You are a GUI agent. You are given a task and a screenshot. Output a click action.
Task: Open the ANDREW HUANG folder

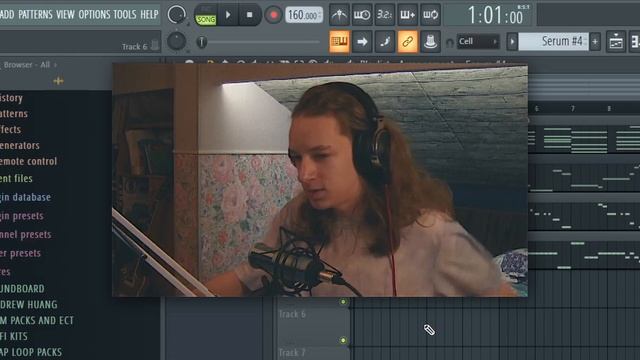(29, 304)
